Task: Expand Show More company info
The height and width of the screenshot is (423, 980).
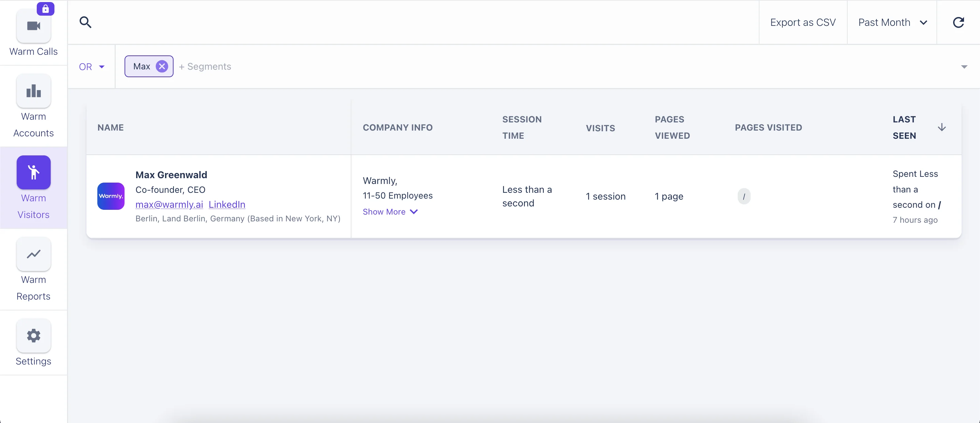Action: pos(390,212)
